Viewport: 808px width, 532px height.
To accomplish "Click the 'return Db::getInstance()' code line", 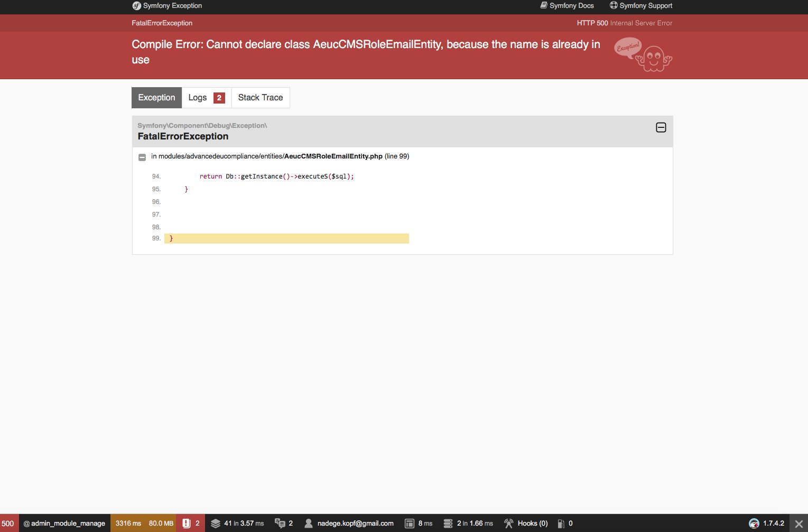I will (276, 176).
